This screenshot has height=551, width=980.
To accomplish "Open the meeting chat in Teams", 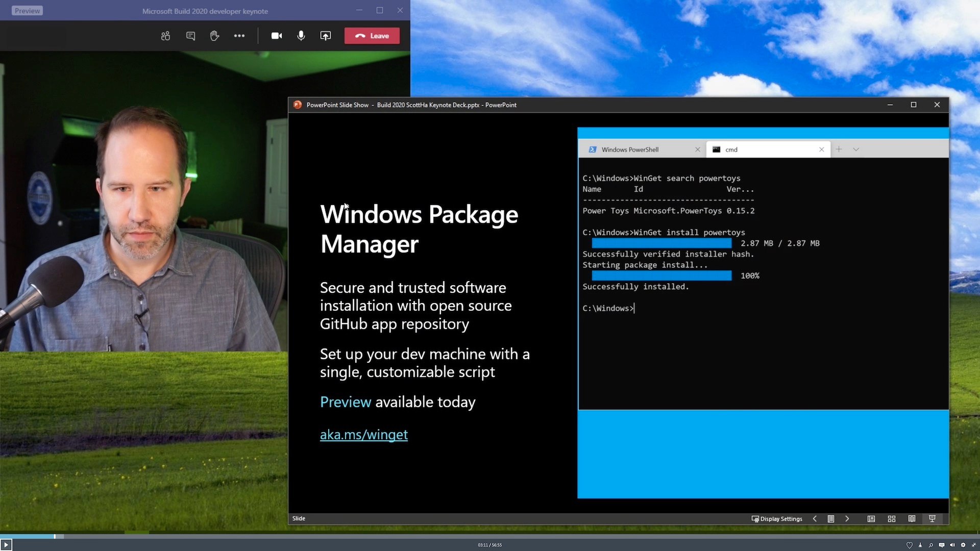I will click(190, 36).
